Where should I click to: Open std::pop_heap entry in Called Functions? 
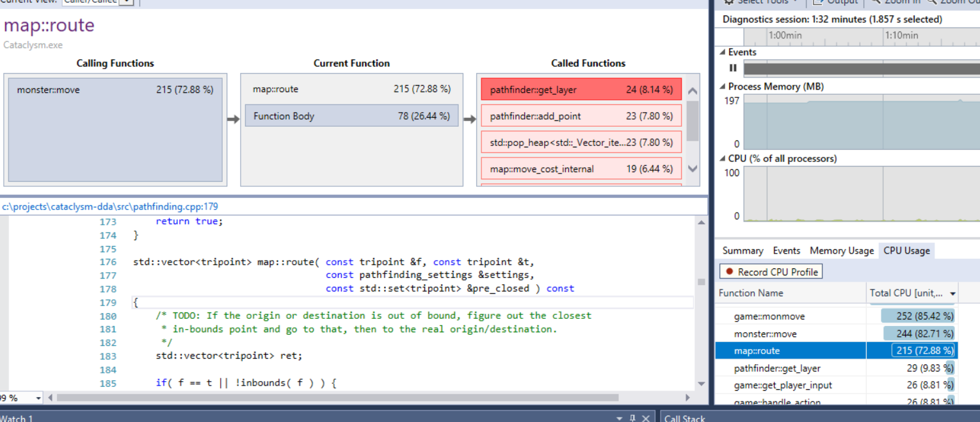[581, 142]
